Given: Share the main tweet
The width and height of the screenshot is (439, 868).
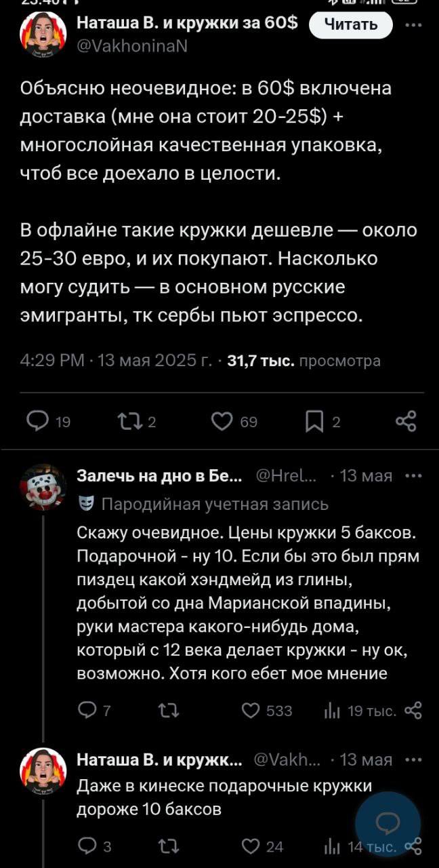Looking at the screenshot, I should pyautogui.click(x=406, y=422).
